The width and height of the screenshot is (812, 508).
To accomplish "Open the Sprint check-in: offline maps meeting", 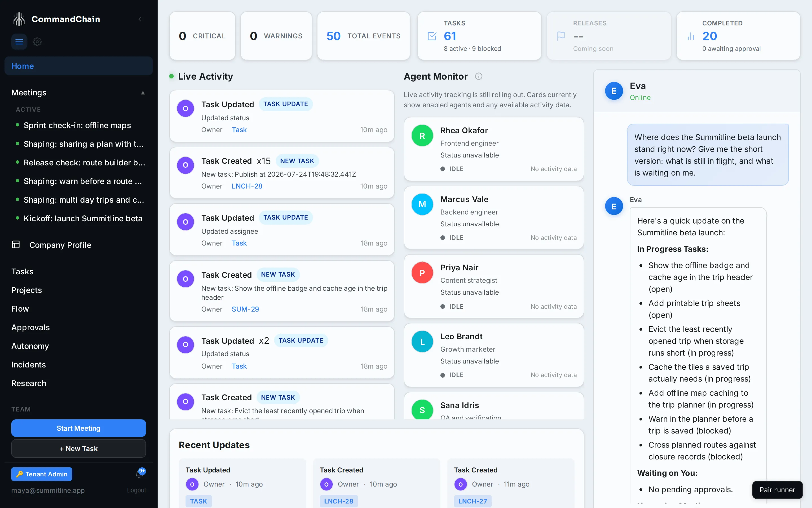I will [x=77, y=125].
